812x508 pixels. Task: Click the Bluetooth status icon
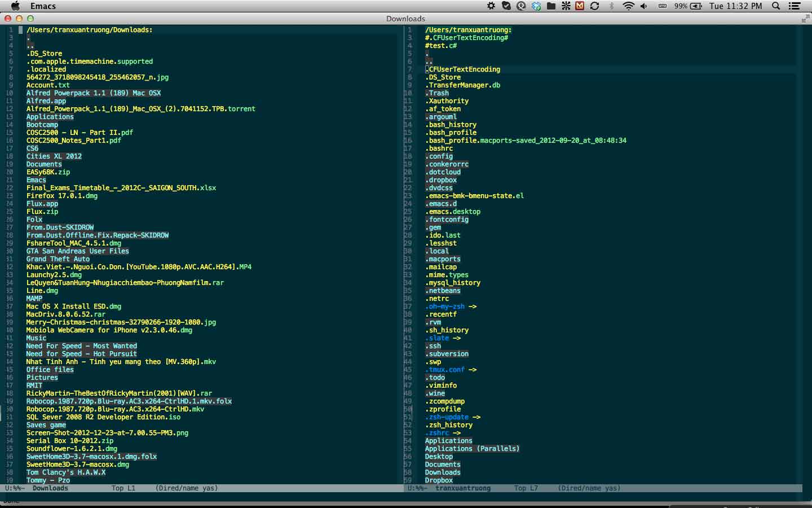(x=611, y=6)
